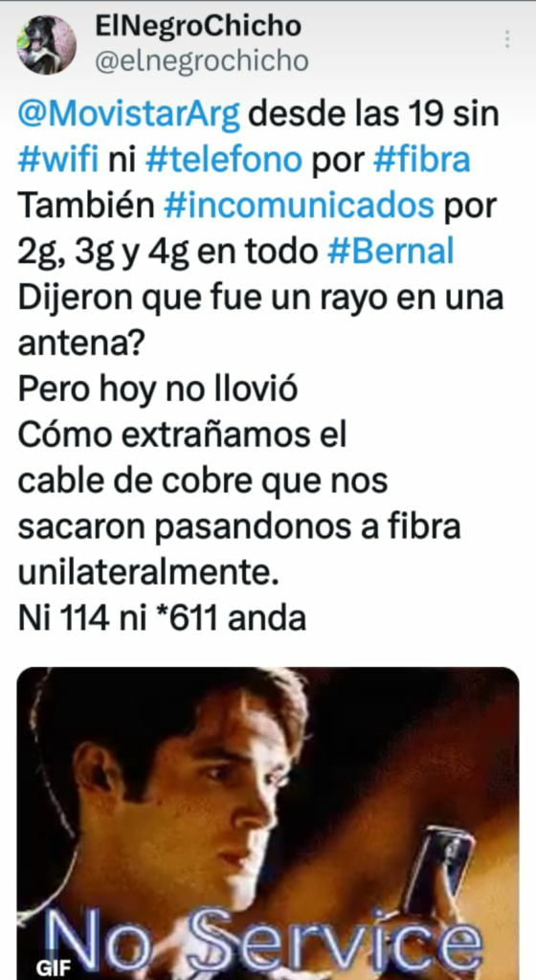Select the #fibra hashtag
Image resolution: width=536 pixels, height=980 pixels.
422,161
